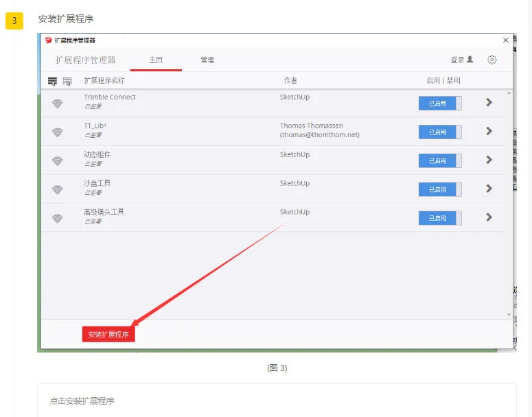The image size is (532, 417).
Task: Expand 沙盒工具 details chevron
Action: point(489,188)
